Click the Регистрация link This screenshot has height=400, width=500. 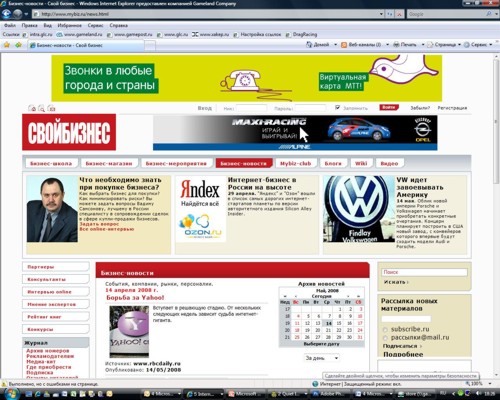pyautogui.click(x=452, y=108)
